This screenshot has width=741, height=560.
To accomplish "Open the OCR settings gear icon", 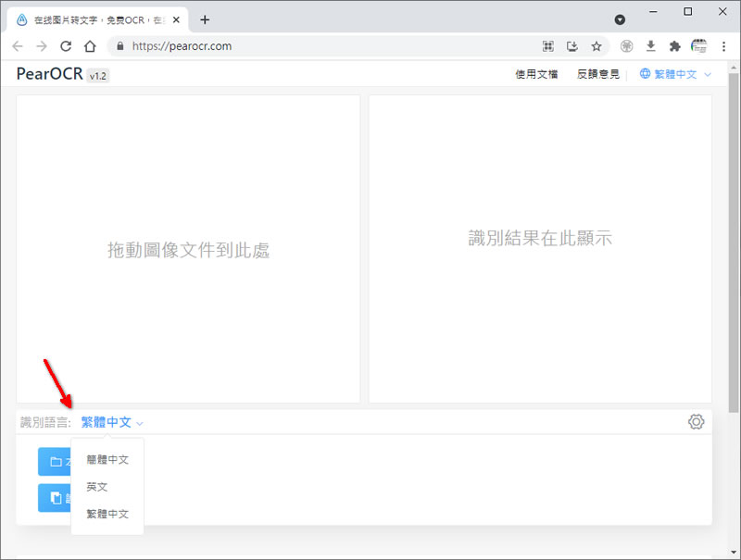I will click(x=697, y=422).
